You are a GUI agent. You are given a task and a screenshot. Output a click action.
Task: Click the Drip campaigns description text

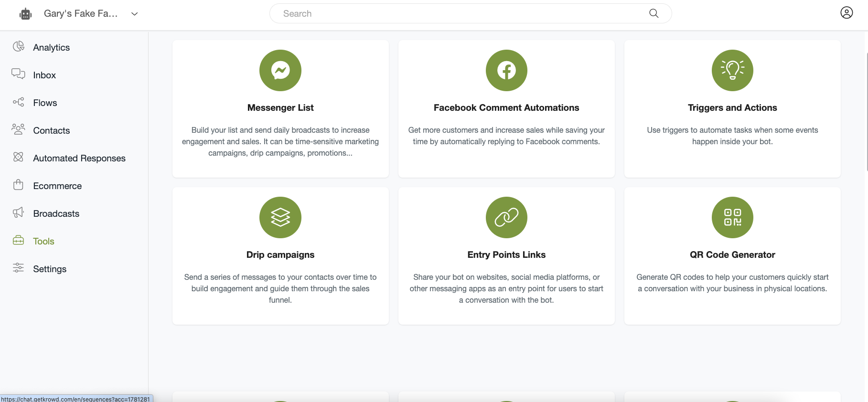(x=280, y=288)
